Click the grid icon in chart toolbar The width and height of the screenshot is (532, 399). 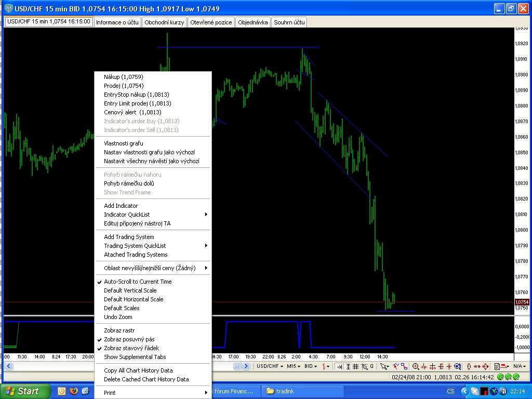tap(356, 366)
